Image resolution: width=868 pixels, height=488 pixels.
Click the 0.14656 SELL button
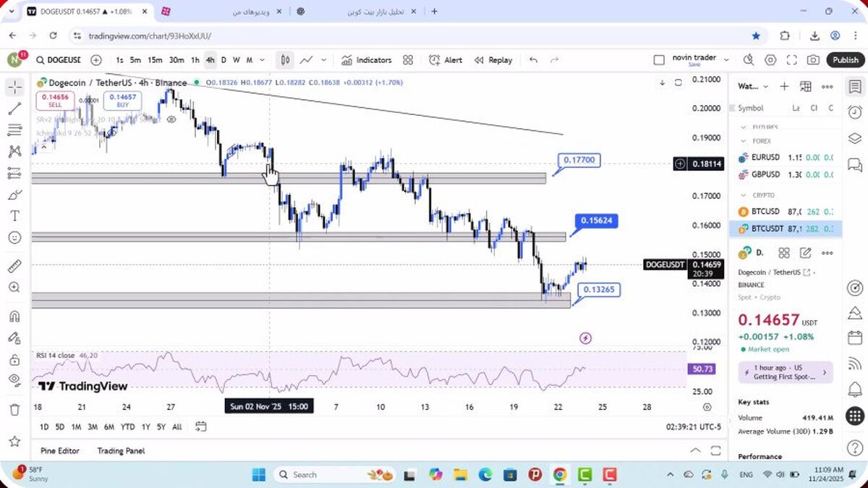56,101
